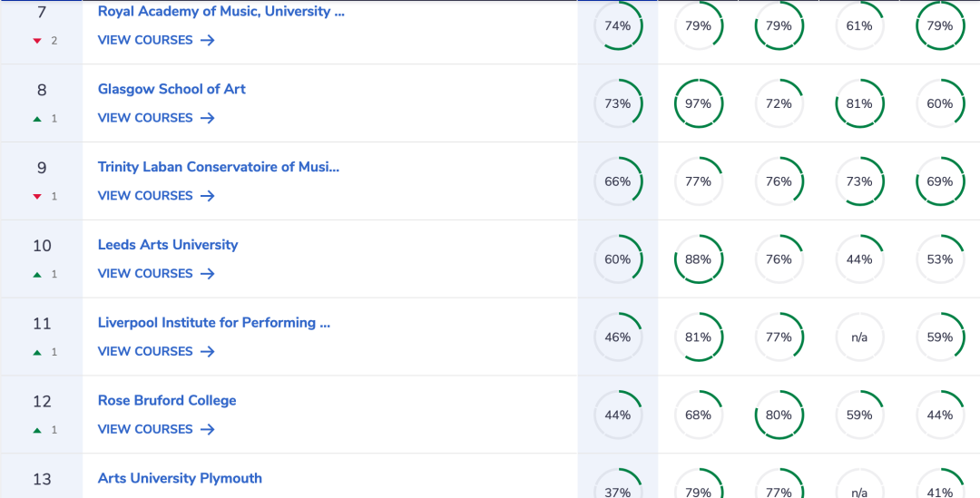Click the 80% gauge in Rose Bruford row
Image resolution: width=980 pixels, height=498 pixels.
click(779, 415)
